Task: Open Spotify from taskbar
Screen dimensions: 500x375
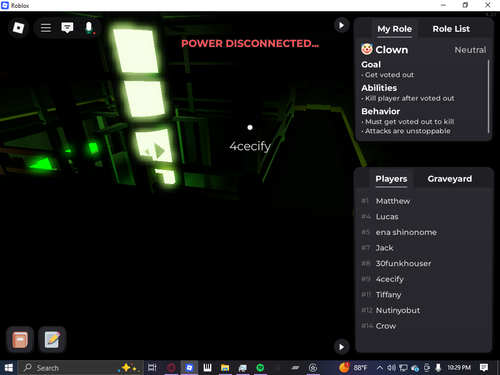Action: pyautogui.click(x=260, y=368)
